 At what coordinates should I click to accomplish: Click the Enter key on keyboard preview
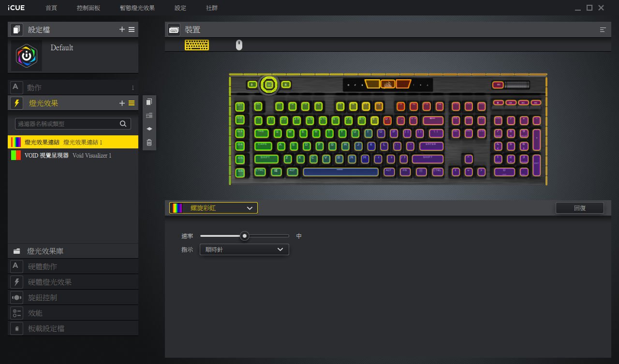pos(431,146)
